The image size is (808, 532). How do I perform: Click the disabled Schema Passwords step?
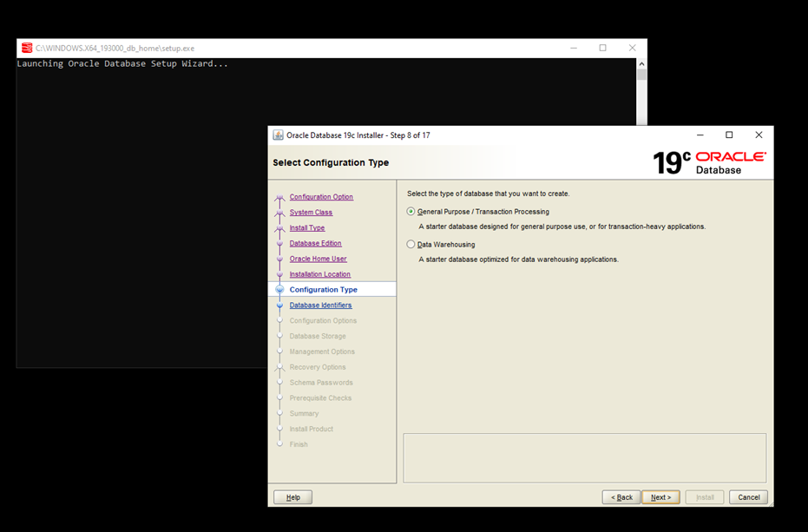tap(321, 383)
